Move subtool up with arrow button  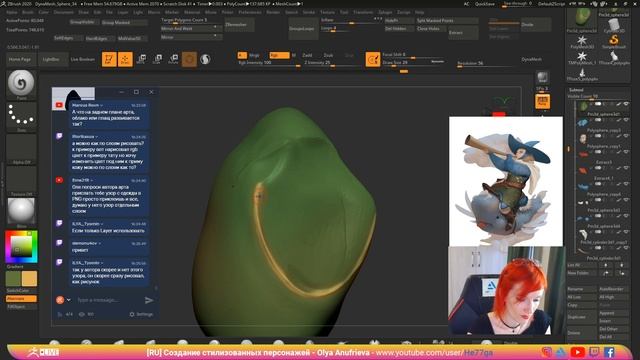[x=606, y=265]
